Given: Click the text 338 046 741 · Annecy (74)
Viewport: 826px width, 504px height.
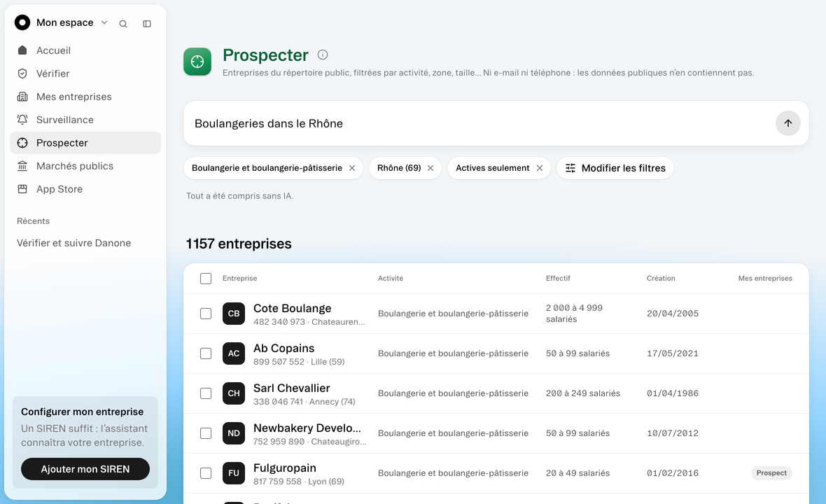Looking at the screenshot, I should [x=304, y=402].
